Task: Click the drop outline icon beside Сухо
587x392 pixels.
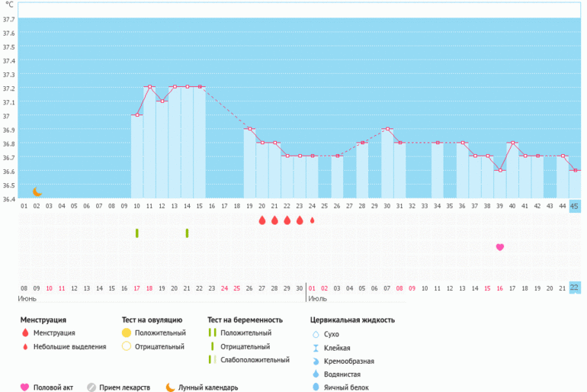Action: coord(316,334)
